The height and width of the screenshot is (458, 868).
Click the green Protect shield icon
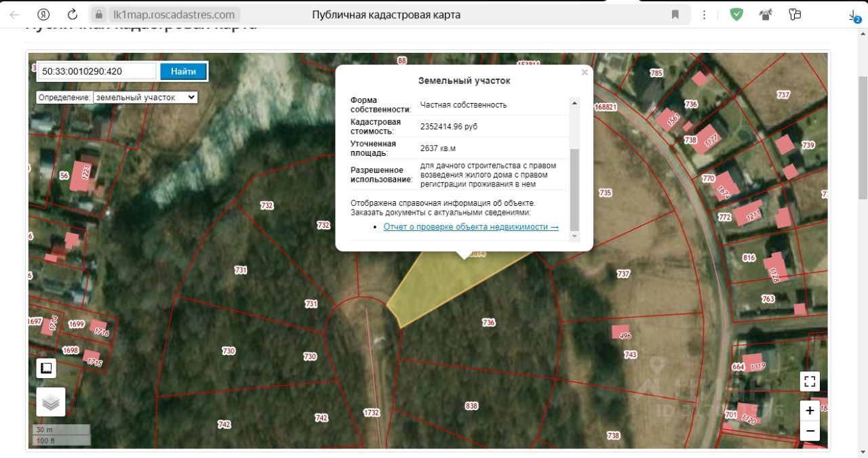pos(736,14)
